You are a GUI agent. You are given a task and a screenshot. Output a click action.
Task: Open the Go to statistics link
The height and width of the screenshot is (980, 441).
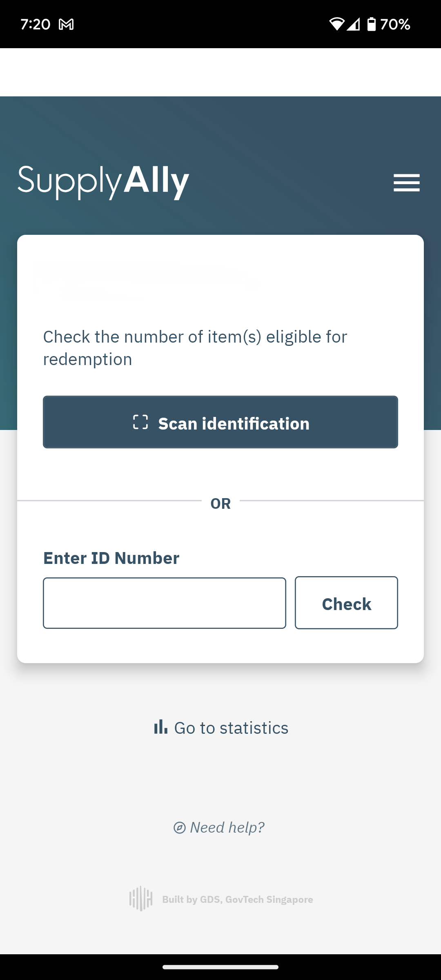[x=221, y=728]
